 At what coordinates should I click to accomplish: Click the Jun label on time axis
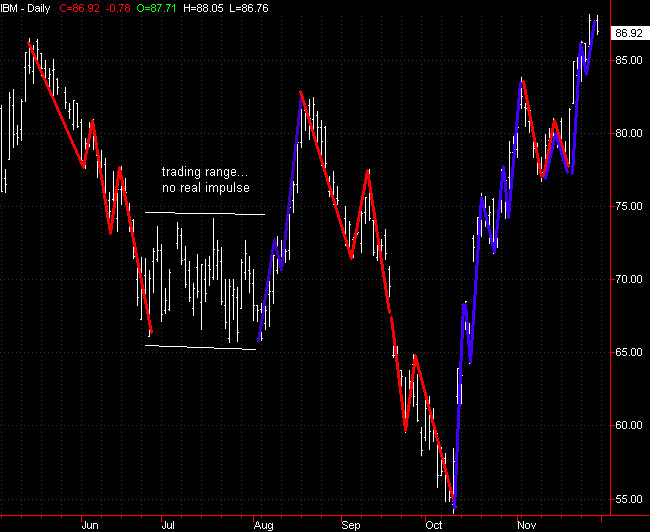pos(90,525)
